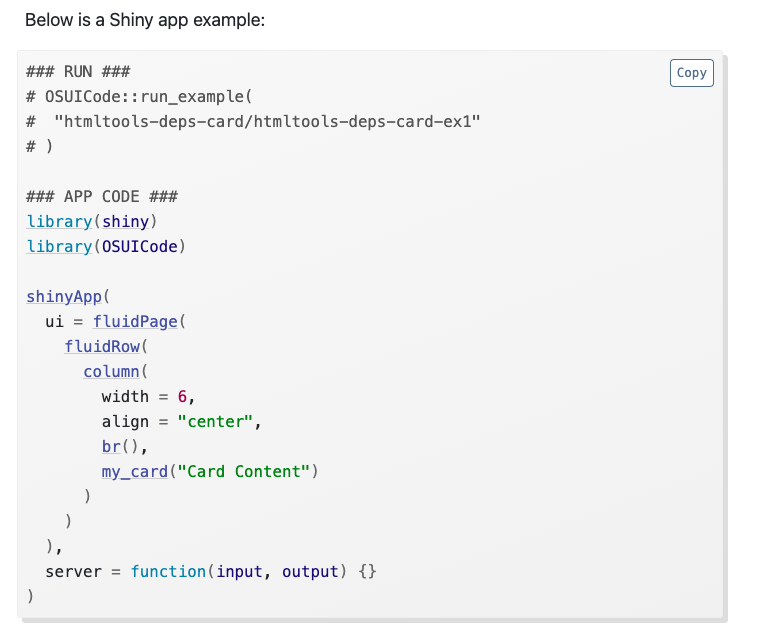Click the "center" string value
This screenshot has height=636, width=759.
(215, 422)
